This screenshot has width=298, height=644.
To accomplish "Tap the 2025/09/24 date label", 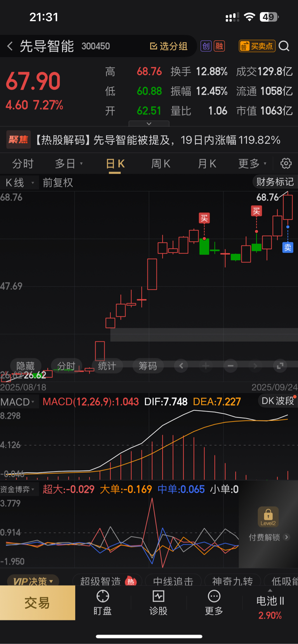I will pos(274,387).
